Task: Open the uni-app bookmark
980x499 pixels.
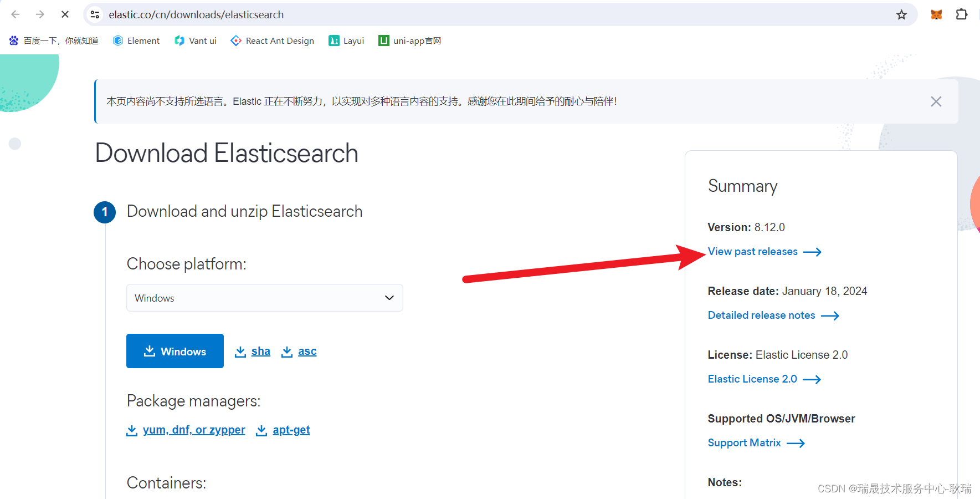Action: (410, 40)
